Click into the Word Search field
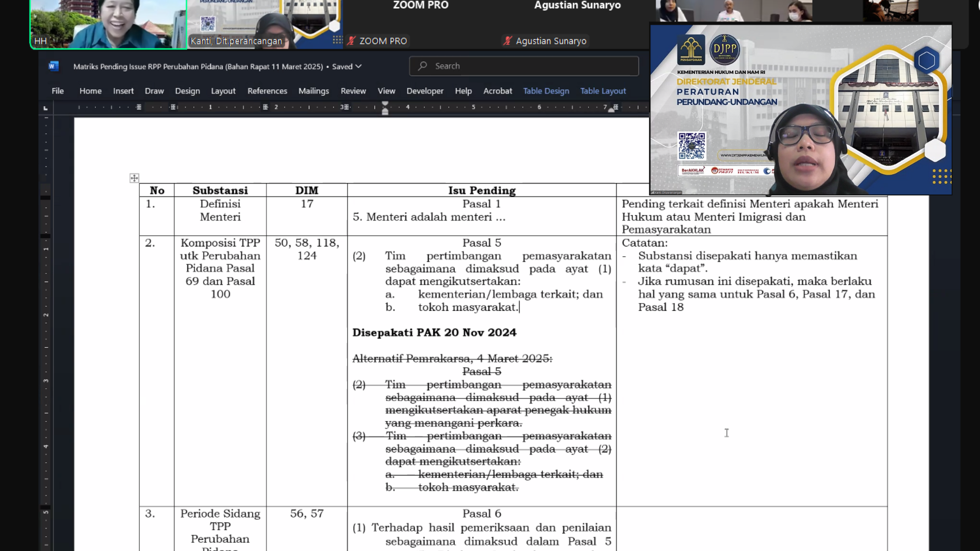Viewport: 980px width, 551px height. tap(524, 66)
